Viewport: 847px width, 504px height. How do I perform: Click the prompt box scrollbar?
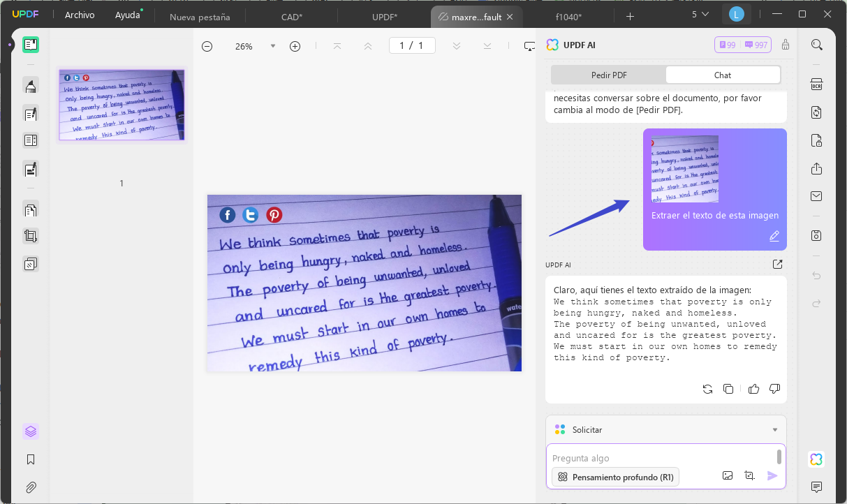tap(779, 457)
